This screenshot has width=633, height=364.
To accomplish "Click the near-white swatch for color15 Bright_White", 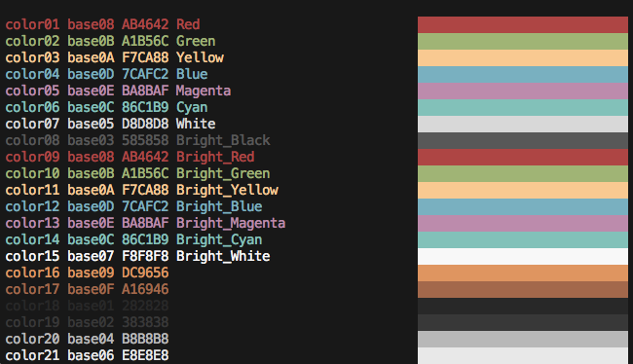I will (523, 256).
